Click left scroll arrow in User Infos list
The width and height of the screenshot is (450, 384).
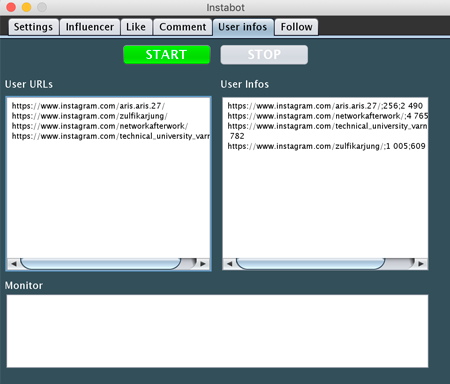(229, 264)
